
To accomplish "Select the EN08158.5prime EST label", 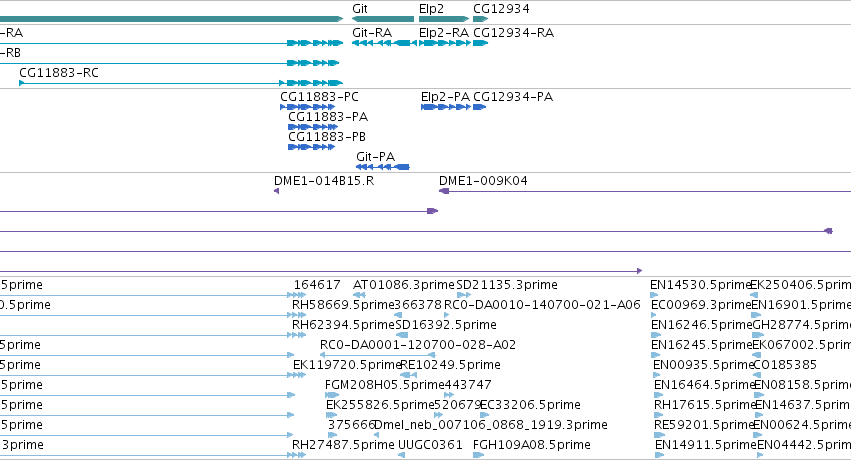I will click(x=803, y=385).
